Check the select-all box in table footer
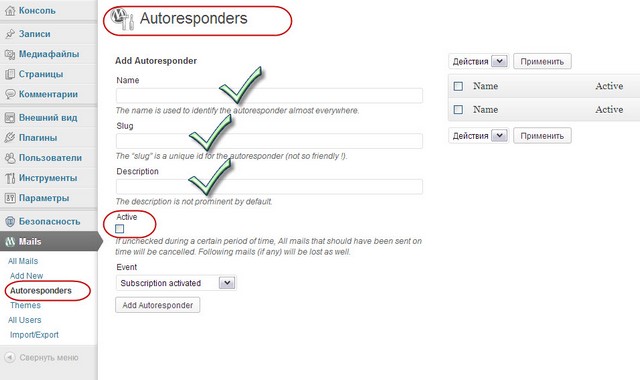 (458, 109)
